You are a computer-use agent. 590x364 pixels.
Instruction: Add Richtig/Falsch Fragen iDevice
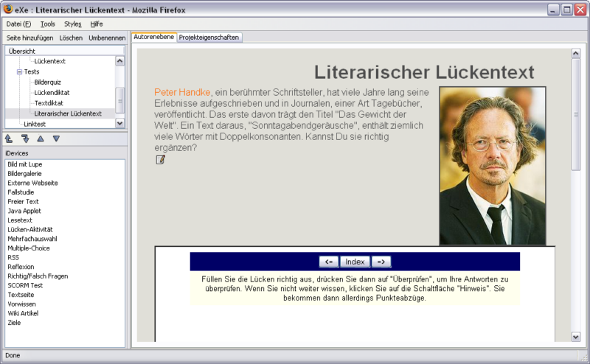pos(38,276)
